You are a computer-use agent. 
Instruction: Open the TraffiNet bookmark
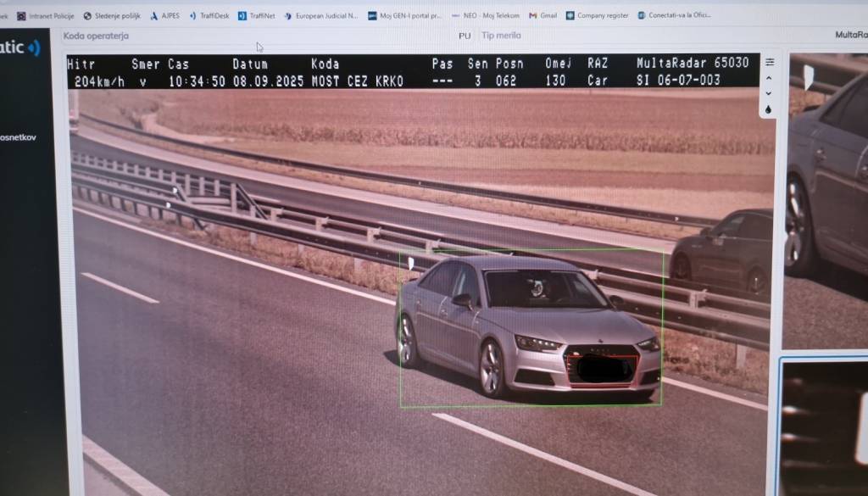[x=256, y=15]
